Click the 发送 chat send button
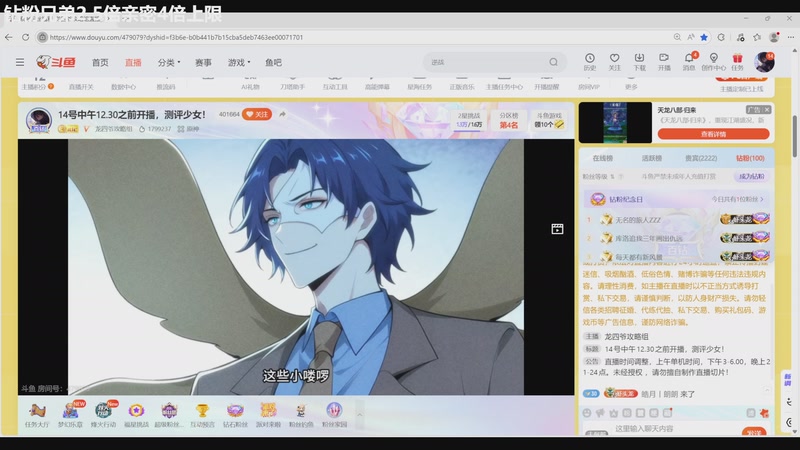The height and width of the screenshot is (450, 800). point(754,432)
